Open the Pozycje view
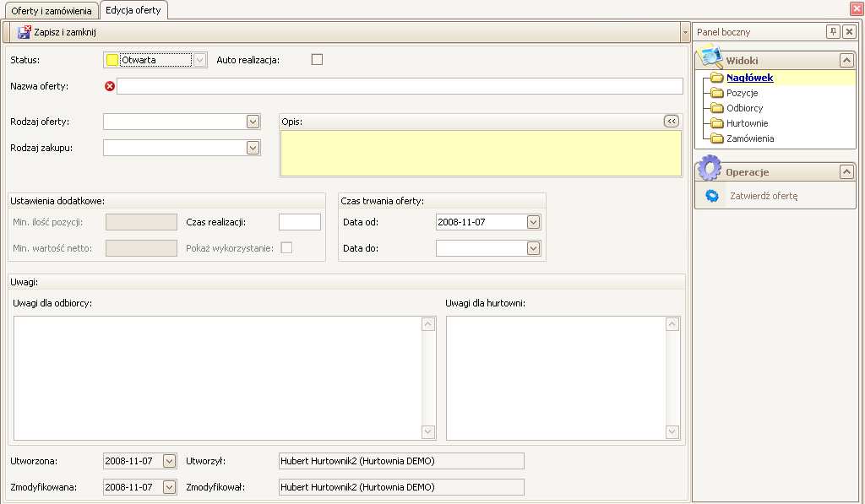865x504 pixels. (742, 93)
